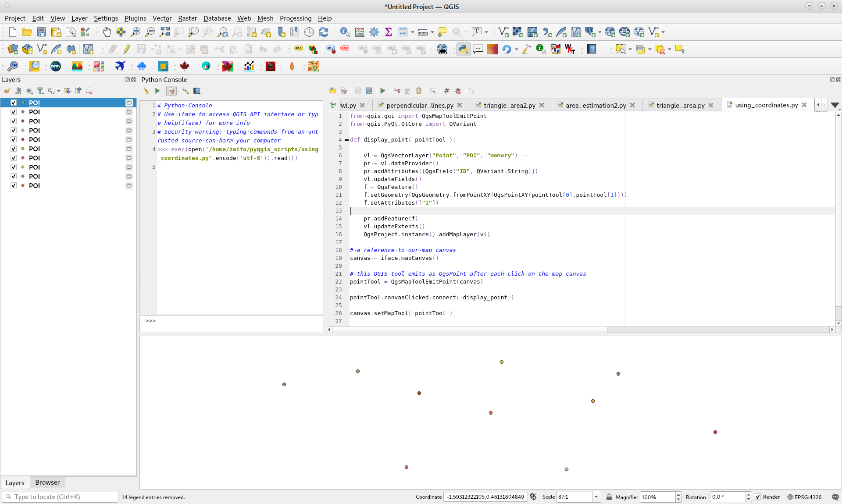This screenshot has width=842, height=504.
Task: Toggle the scale lock icon in status bar
Action: pyautogui.click(x=609, y=497)
